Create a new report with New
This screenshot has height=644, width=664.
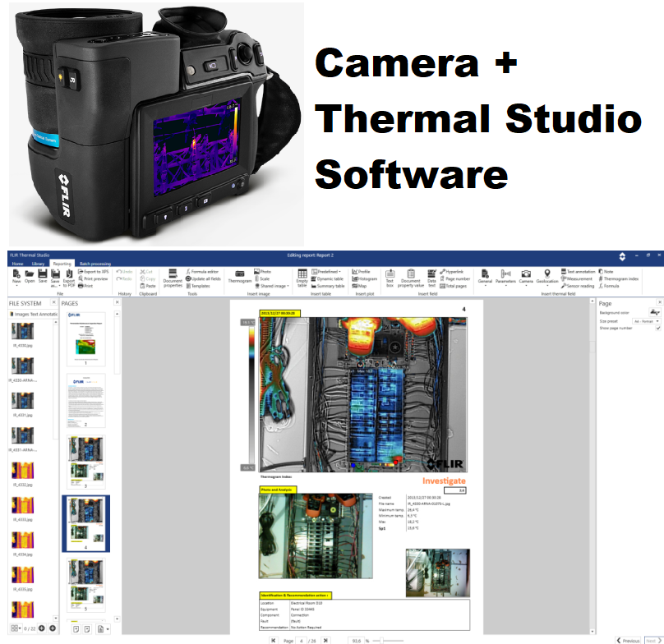16,278
